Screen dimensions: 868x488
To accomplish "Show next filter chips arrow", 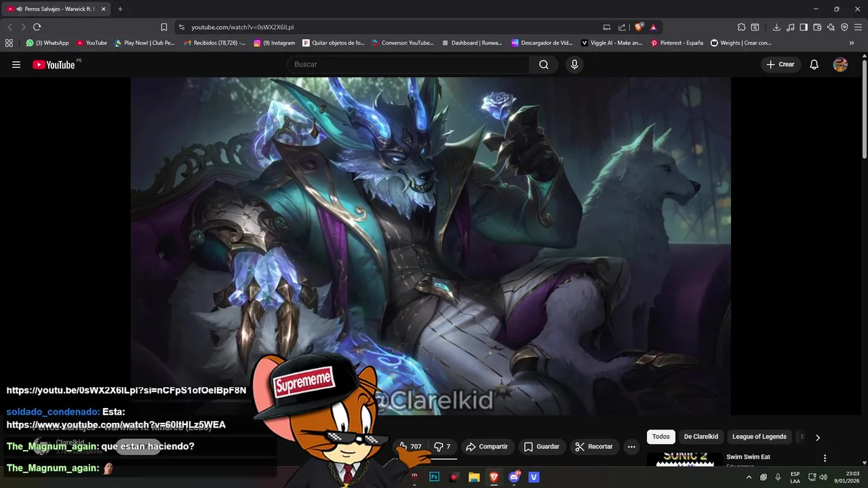I will 818,438.
